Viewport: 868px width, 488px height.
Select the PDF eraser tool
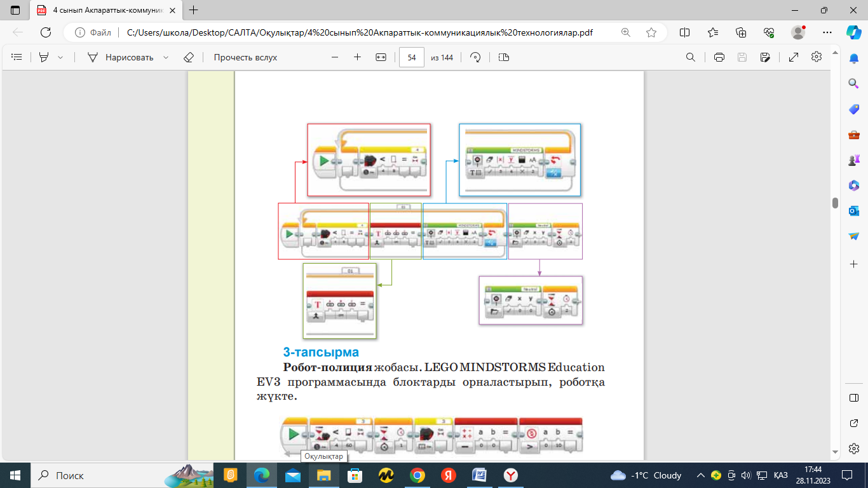188,57
